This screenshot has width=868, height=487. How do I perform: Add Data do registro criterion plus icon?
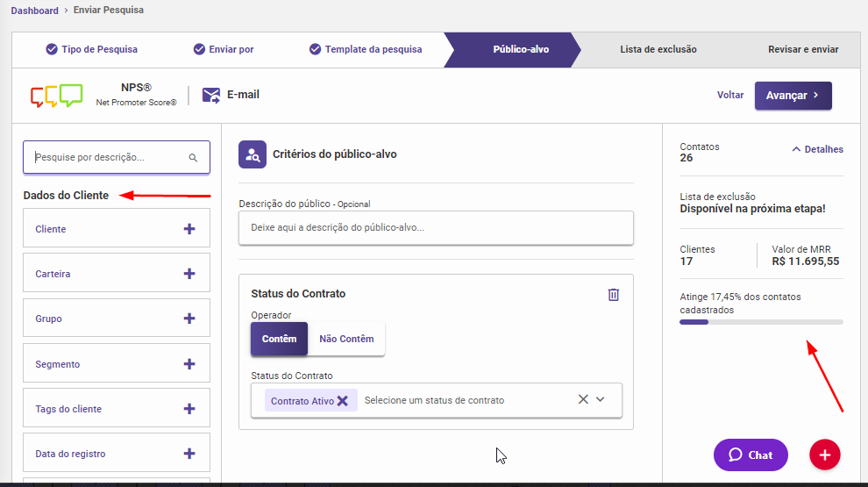pyautogui.click(x=189, y=454)
